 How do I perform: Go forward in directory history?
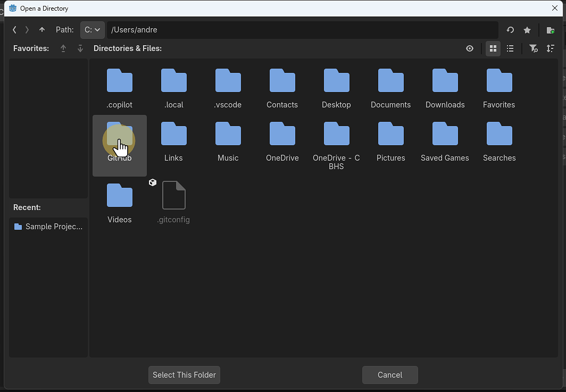pos(27,30)
